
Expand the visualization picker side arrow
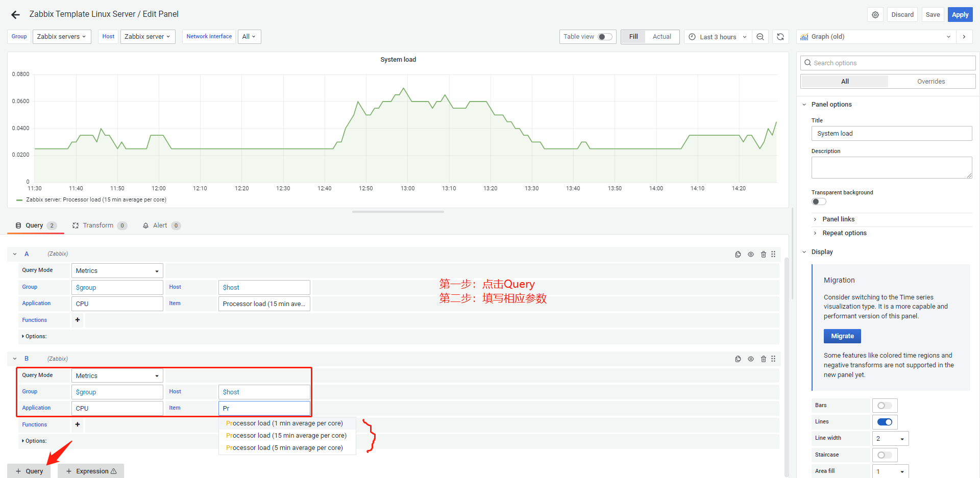coord(964,37)
